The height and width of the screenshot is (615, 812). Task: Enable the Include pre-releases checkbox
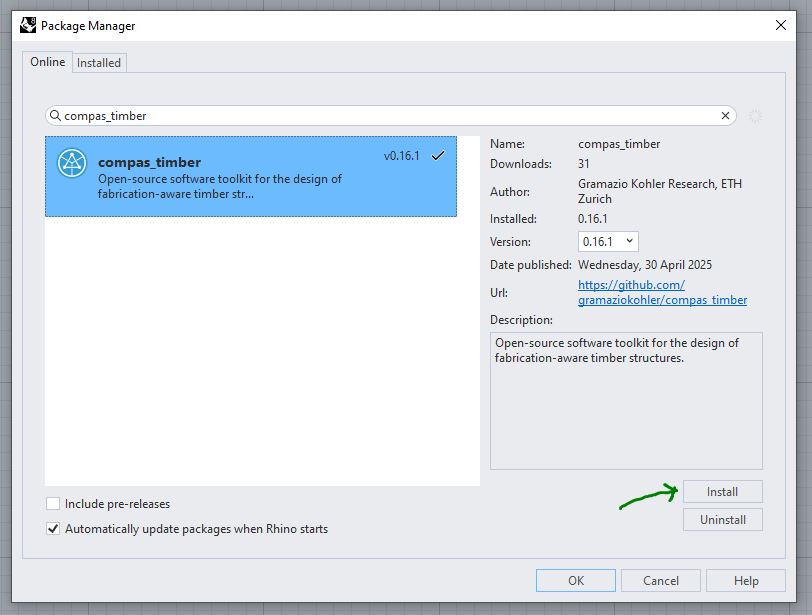pos(53,504)
